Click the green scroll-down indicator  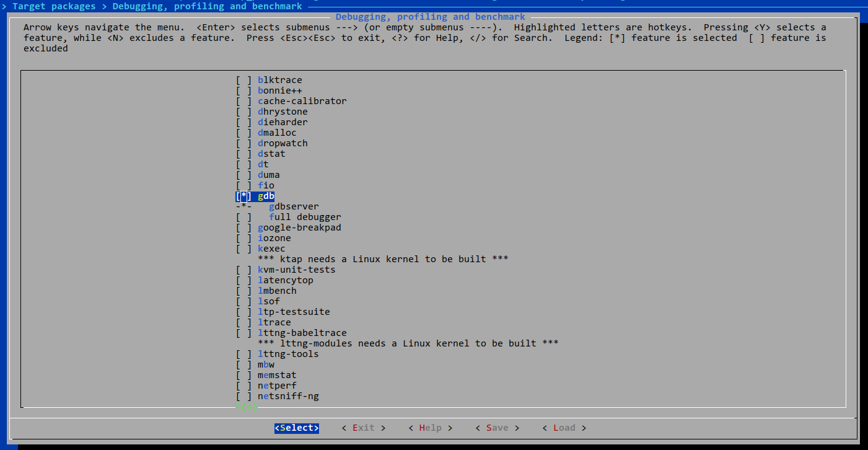[247, 407]
